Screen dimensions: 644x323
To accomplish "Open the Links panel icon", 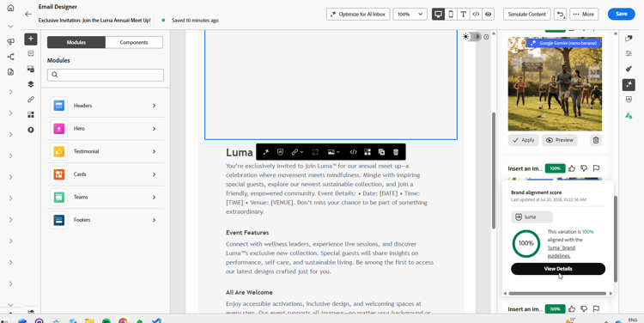I will pyautogui.click(x=31, y=100).
